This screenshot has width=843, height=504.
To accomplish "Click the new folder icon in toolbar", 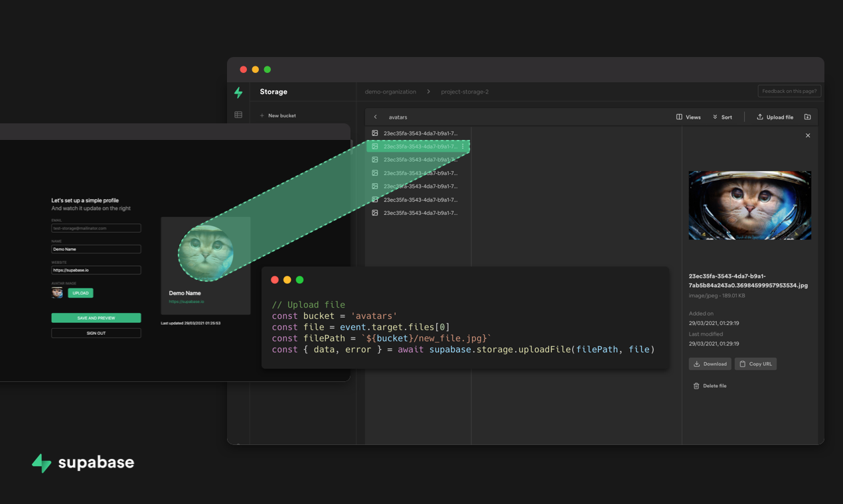I will pyautogui.click(x=808, y=117).
